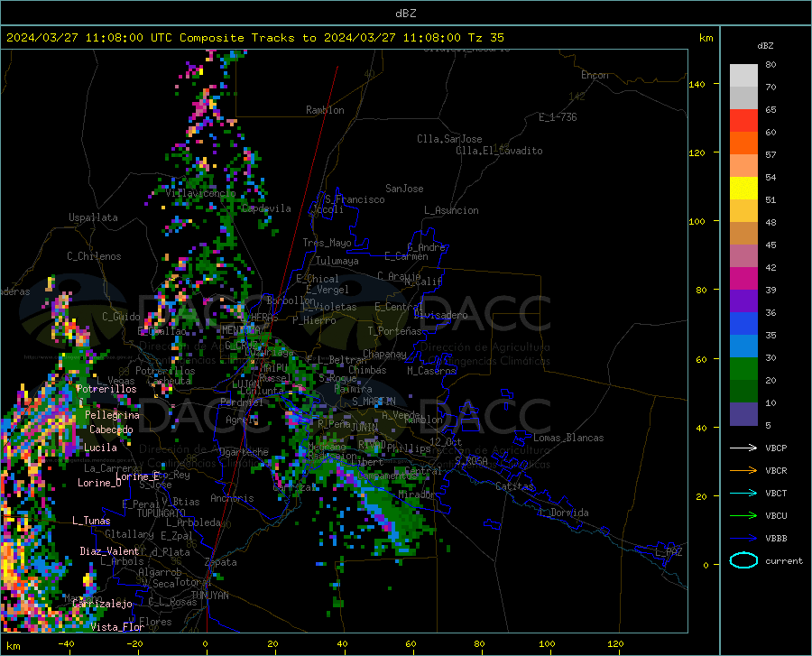Viewport: 812px width, 656px height.
Task: Click the cyan VBCT arrow in legend
Action: pos(743,493)
